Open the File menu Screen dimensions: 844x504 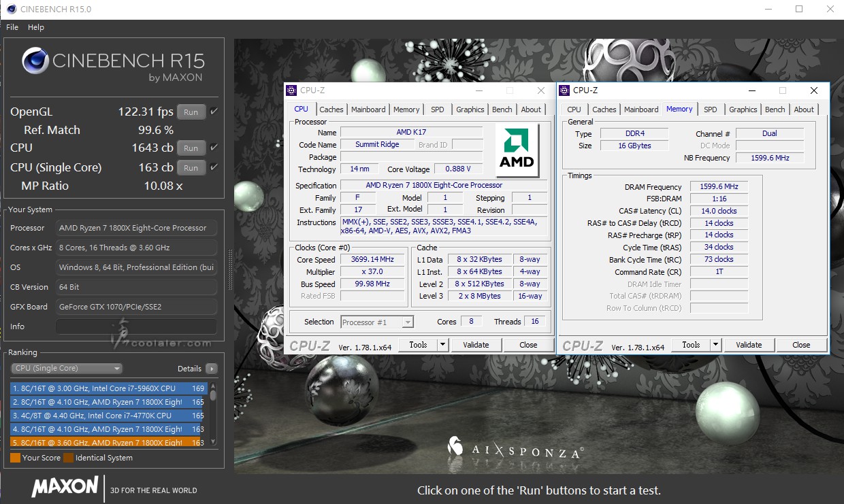click(x=12, y=27)
